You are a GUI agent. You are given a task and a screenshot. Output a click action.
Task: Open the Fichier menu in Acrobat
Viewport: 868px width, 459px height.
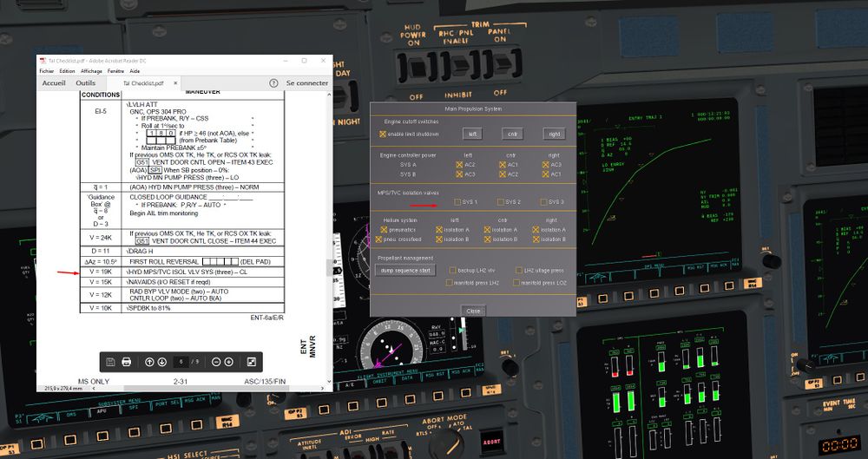coord(47,71)
